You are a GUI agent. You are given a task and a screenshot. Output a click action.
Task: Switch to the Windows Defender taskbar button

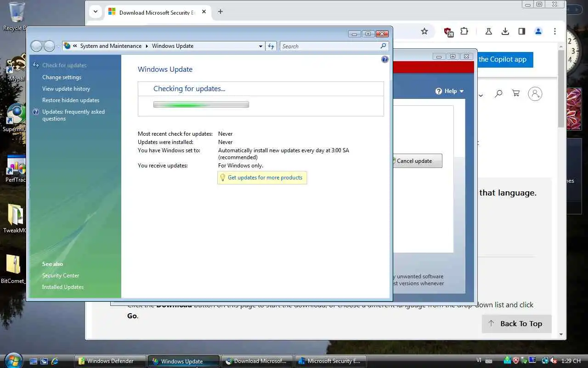110,361
